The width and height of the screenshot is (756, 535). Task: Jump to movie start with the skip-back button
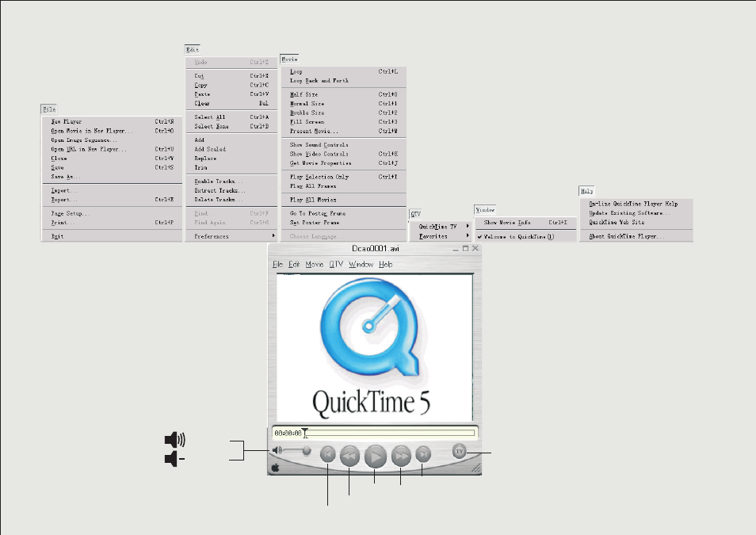[x=328, y=454]
